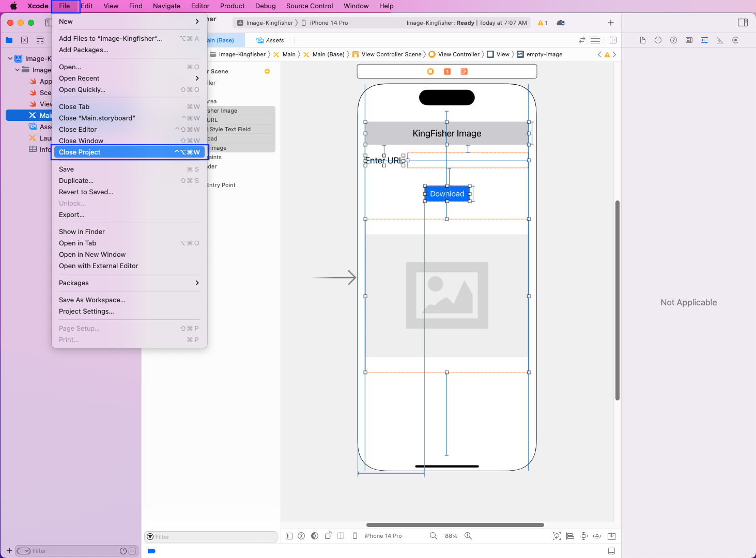Toggle the inspectors panel visibility
756x558 pixels.
click(x=743, y=23)
